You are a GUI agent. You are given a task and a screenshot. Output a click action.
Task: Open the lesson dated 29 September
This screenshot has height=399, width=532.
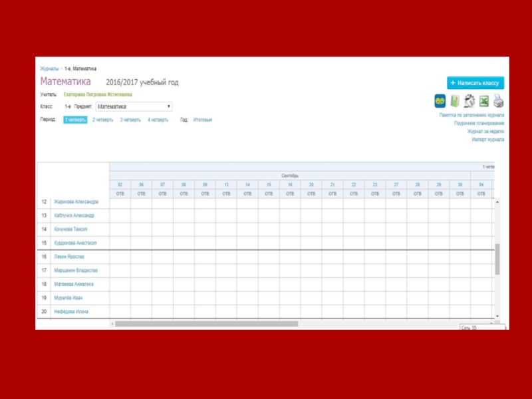[x=439, y=185]
